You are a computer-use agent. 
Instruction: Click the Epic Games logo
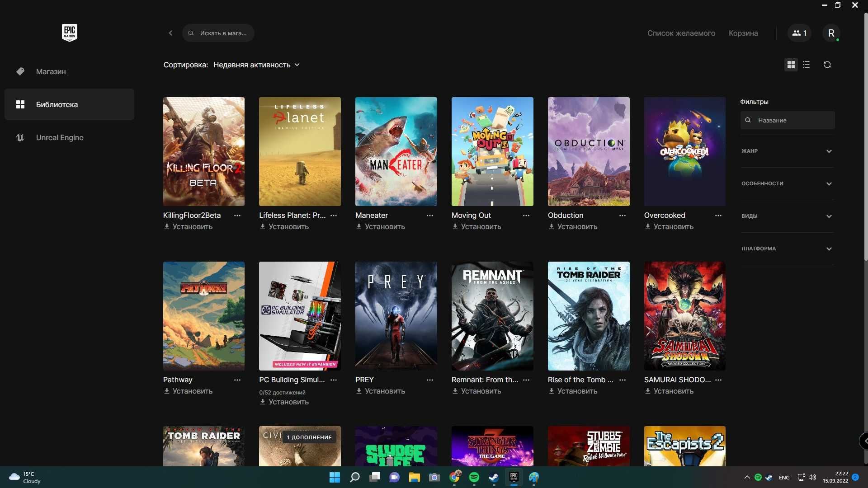pyautogui.click(x=69, y=33)
